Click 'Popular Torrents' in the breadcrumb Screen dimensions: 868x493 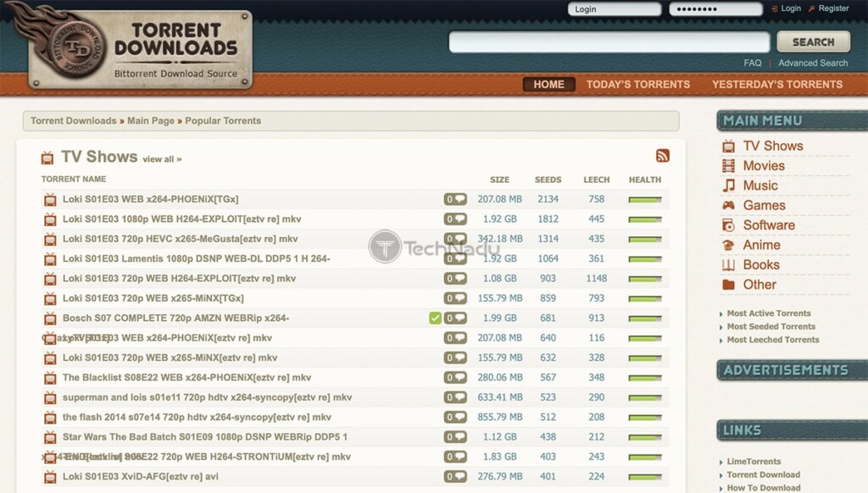click(x=223, y=120)
